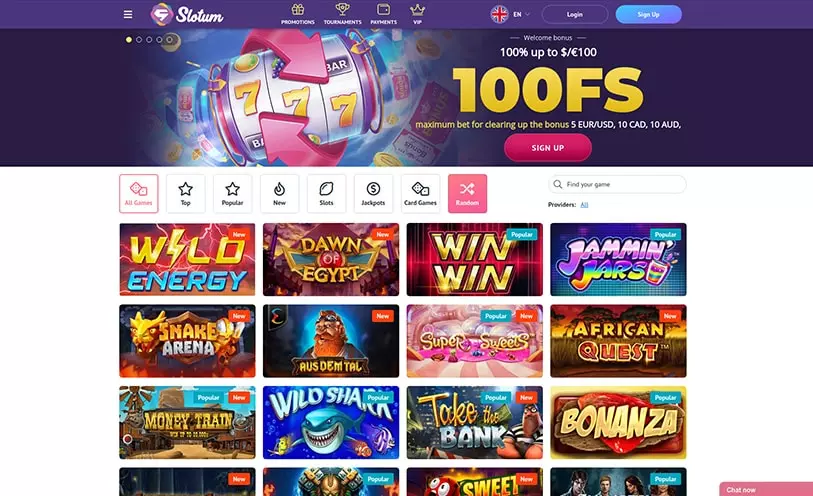The width and height of the screenshot is (813, 496).
Task: Open Payments wallet icon
Action: (384, 9)
